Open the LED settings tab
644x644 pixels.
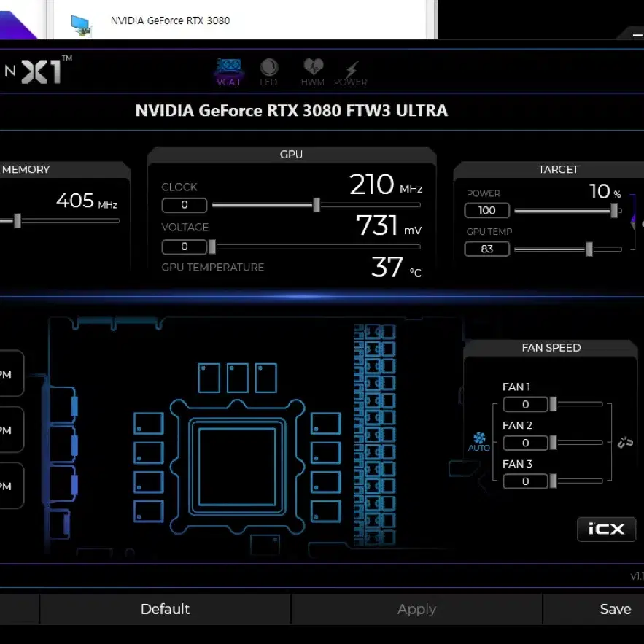point(268,72)
